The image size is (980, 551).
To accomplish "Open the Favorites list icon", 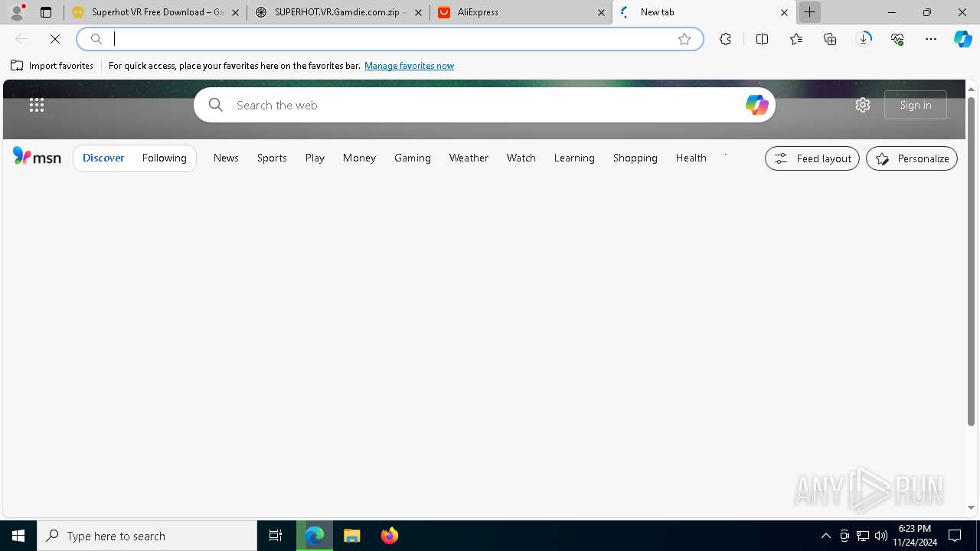I will (796, 39).
